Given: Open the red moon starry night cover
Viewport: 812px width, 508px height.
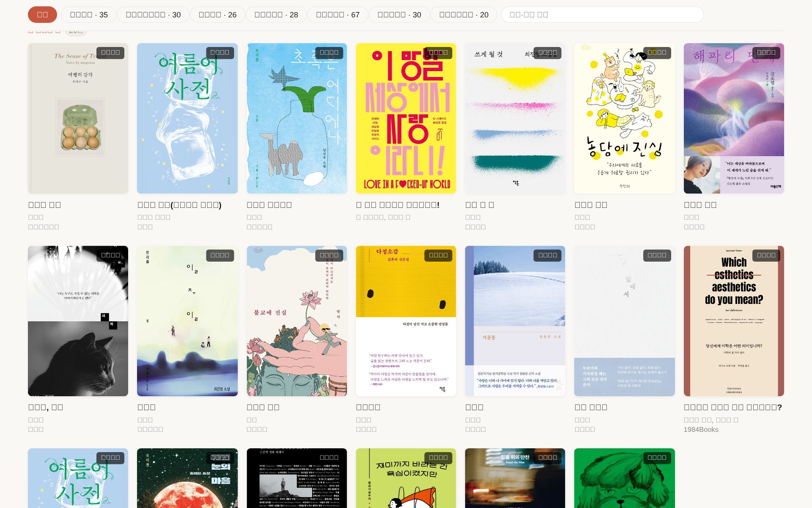Looking at the screenshot, I should click(x=187, y=478).
